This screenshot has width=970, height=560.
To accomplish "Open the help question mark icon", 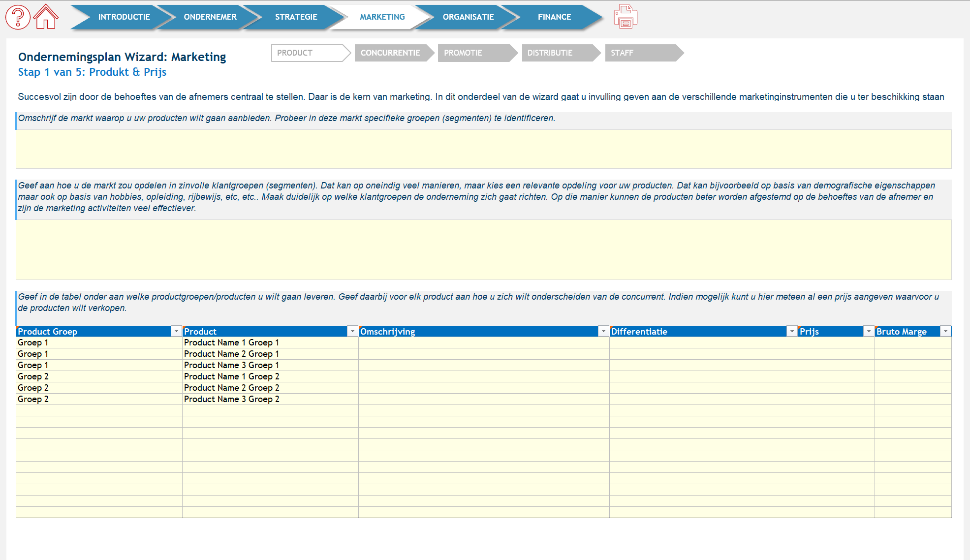I will click(18, 17).
